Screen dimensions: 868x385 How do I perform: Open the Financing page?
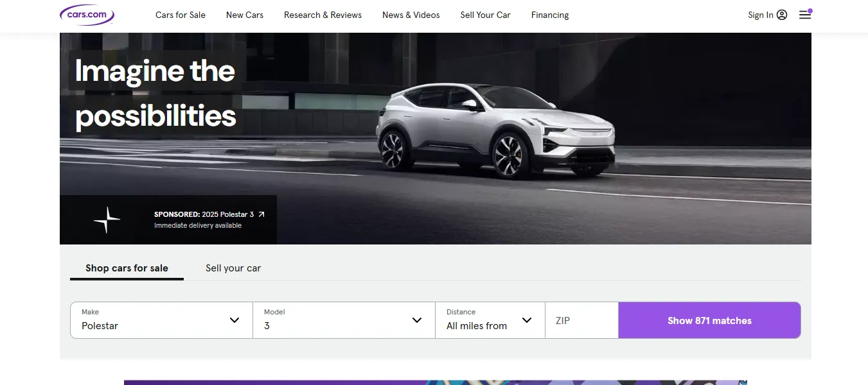tap(549, 15)
